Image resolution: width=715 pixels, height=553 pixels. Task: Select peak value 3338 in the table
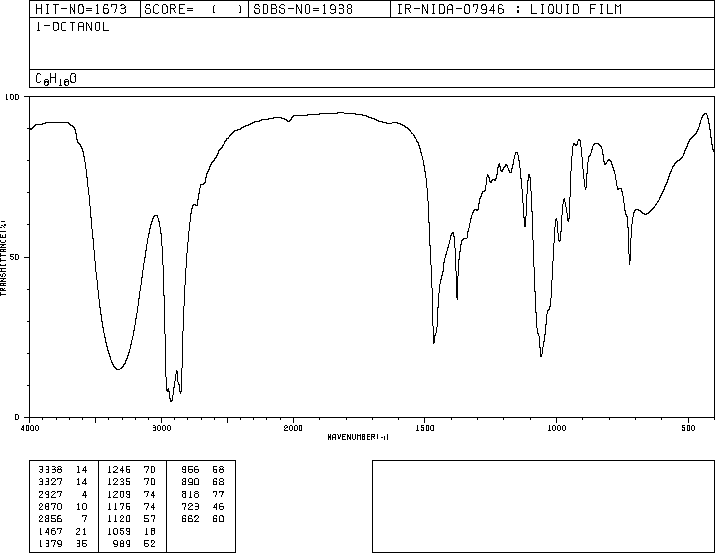[x=50, y=470]
